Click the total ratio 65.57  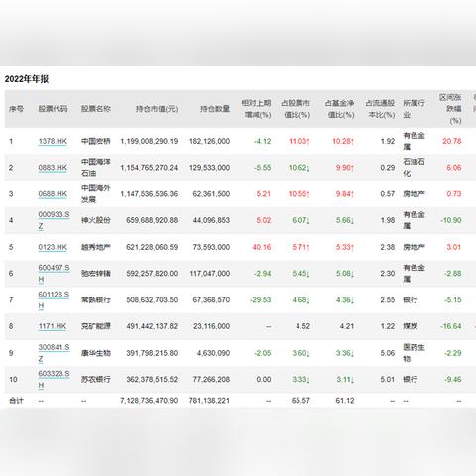[300, 401]
